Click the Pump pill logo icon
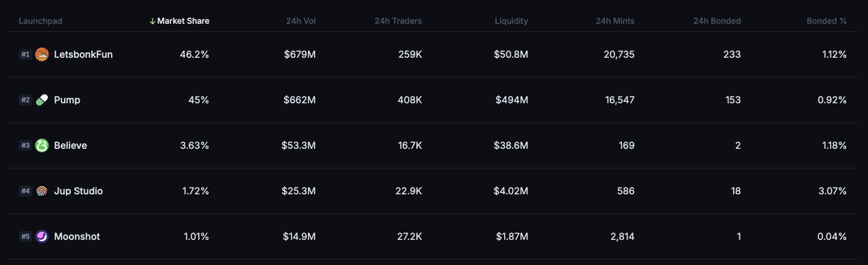 tap(42, 100)
